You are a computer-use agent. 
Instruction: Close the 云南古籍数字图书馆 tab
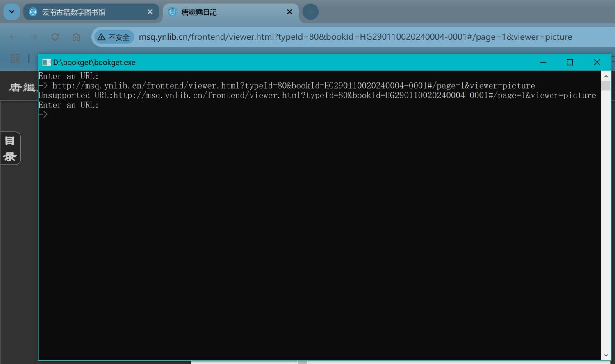pyautogui.click(x=150, y=12)
